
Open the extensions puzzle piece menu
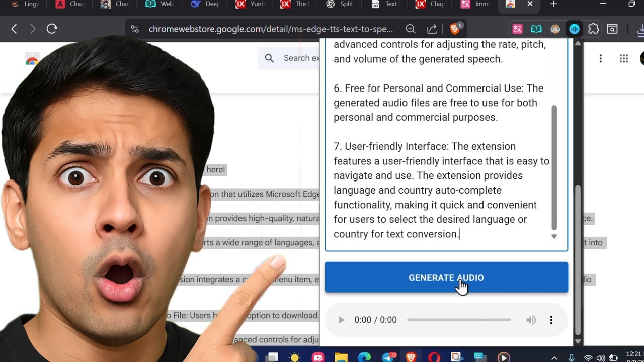click(x=593, y=29)
